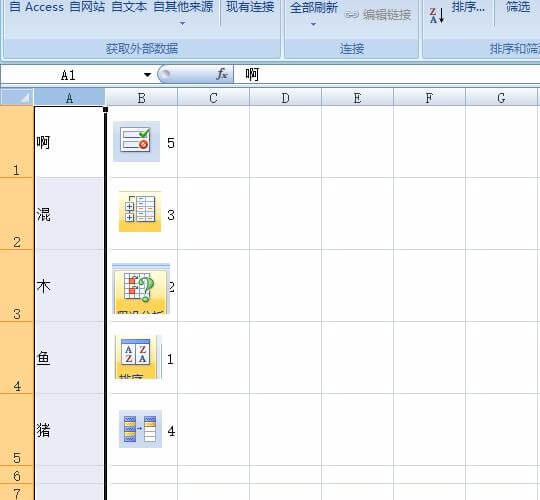Click the formula bar input showing 啊
Image resolution: width=540 pixels, height=500 pixels.
tap(386, 74)
